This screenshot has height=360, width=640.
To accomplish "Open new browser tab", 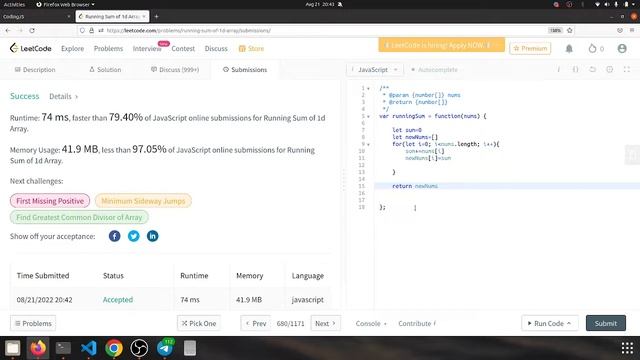I will (x=156, y=16).
